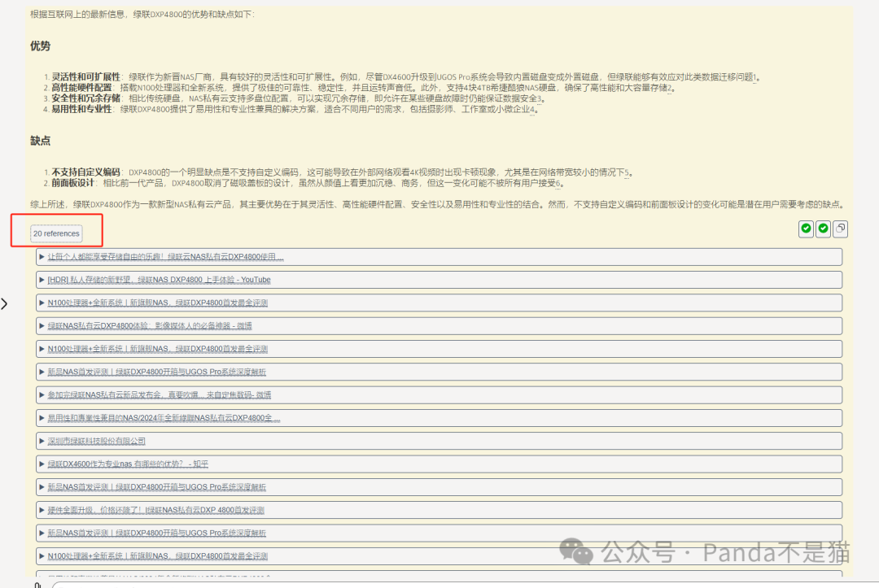Click the intro line 根据互联网上的最新信息
This screenshot has height=588, width=879.
click(142, 14)
